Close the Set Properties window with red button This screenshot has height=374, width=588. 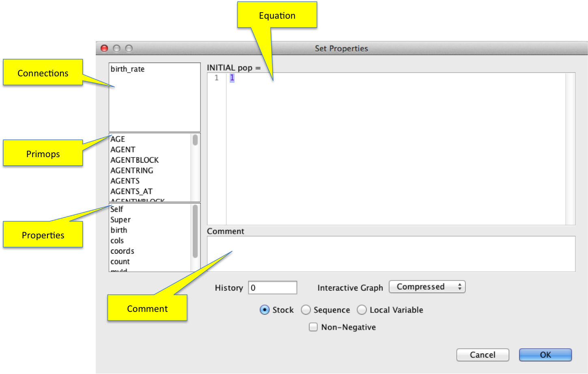coord(104,48)
